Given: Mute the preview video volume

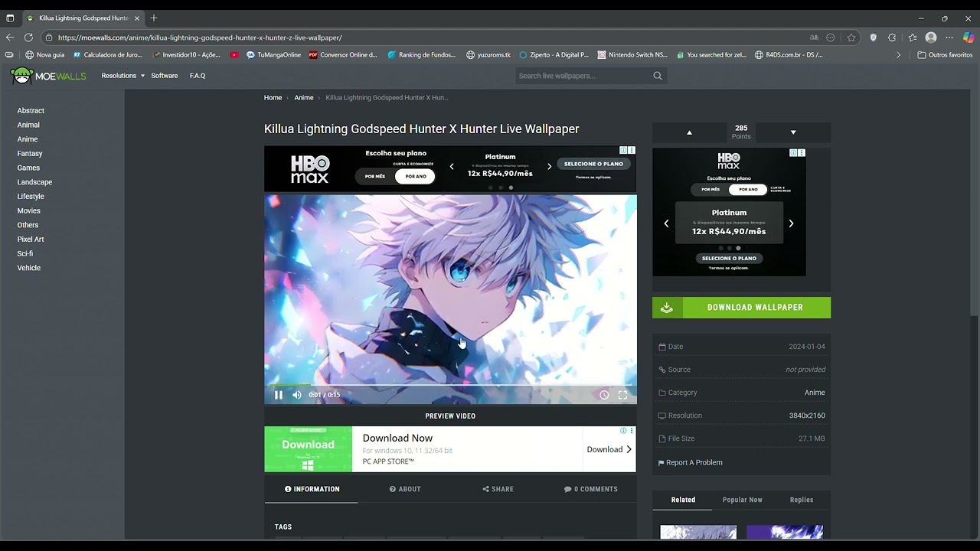Looking at the screenshot, I should coord(297,395).
